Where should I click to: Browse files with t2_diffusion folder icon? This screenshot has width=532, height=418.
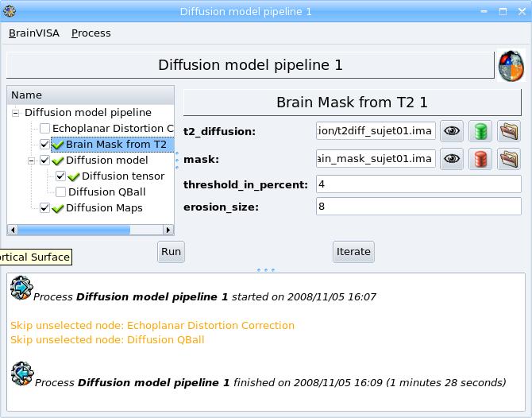click(509, 131)
